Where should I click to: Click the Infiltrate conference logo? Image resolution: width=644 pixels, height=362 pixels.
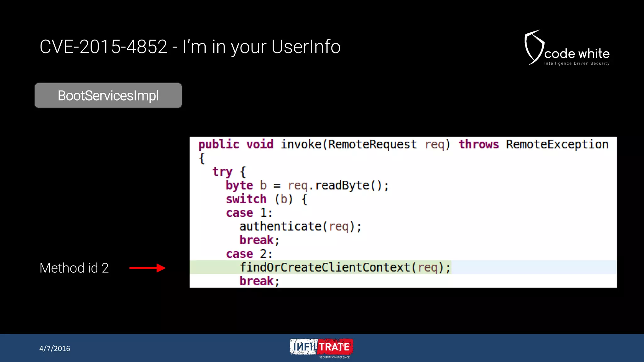[321, 347]
